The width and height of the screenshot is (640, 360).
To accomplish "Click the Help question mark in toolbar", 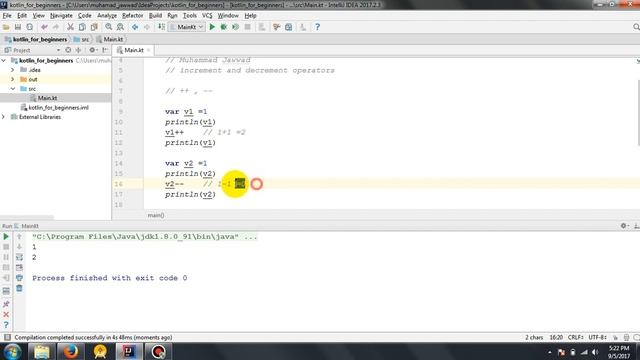I will (x=317, y=27).
